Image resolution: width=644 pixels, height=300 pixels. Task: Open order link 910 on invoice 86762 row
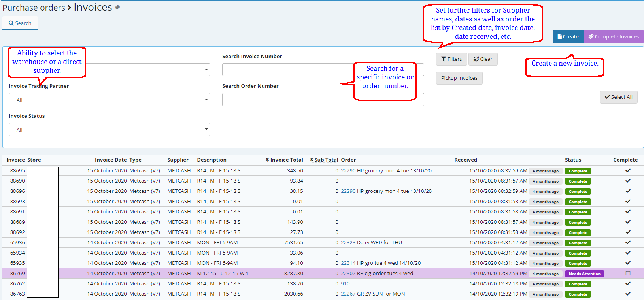345,283
